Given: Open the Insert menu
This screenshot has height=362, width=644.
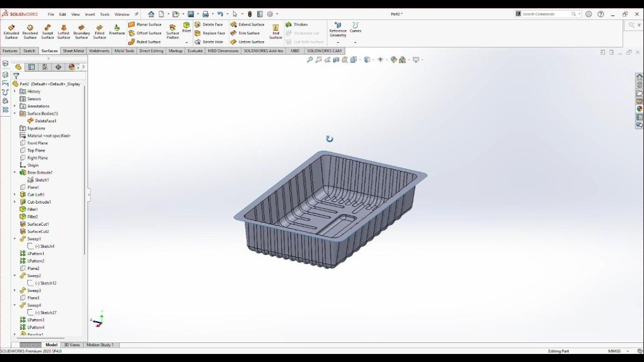Looking at the screenshot, I should [x=90, y=14].
